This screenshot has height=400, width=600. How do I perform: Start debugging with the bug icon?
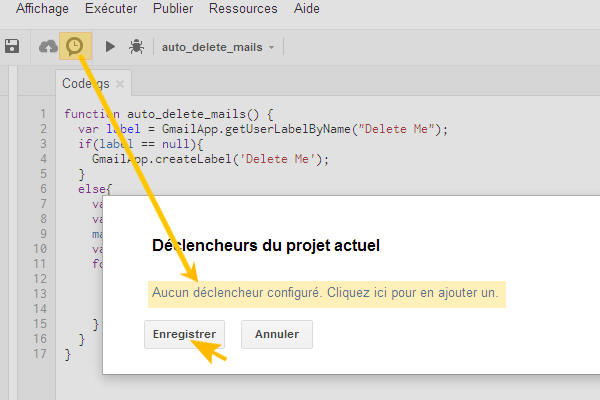[136, 46]
